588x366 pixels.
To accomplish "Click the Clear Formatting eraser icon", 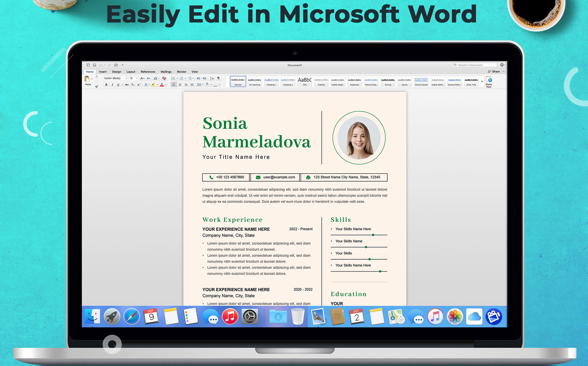I will (x=164, y=78).
